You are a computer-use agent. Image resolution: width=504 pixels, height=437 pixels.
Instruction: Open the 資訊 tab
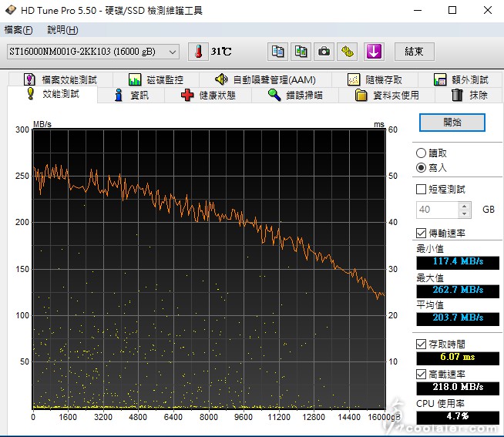131,96
